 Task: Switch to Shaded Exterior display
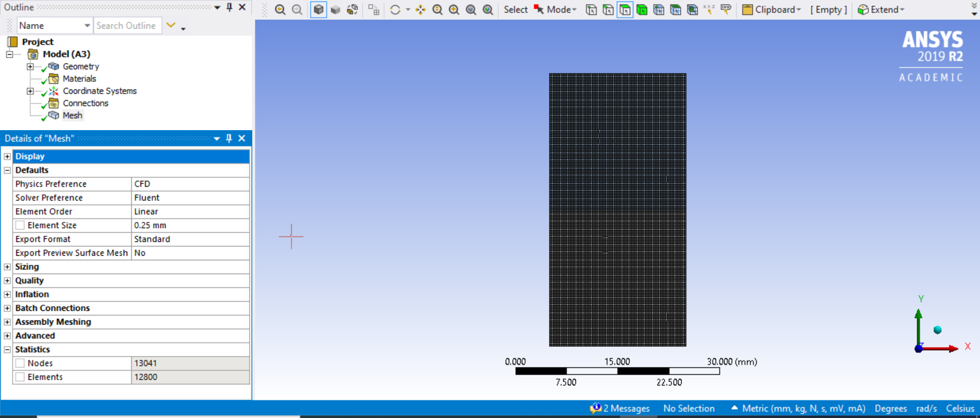click(x=336, y=10)
